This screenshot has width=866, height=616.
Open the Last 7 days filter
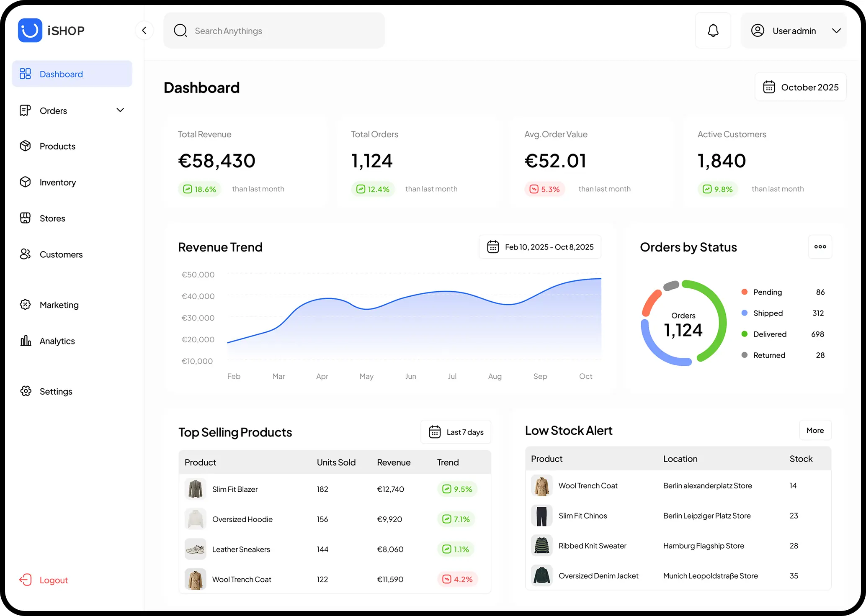456,432
